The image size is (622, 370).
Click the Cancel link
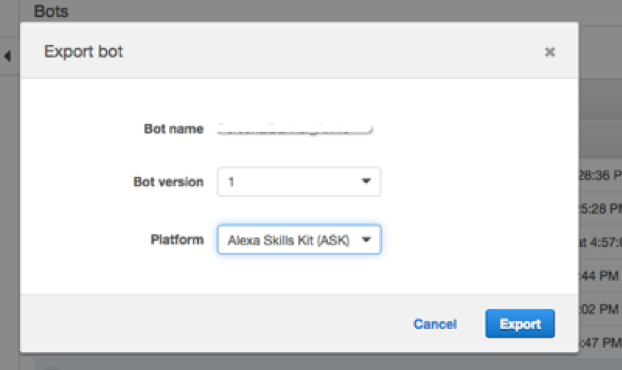click(x=435, y=324)
